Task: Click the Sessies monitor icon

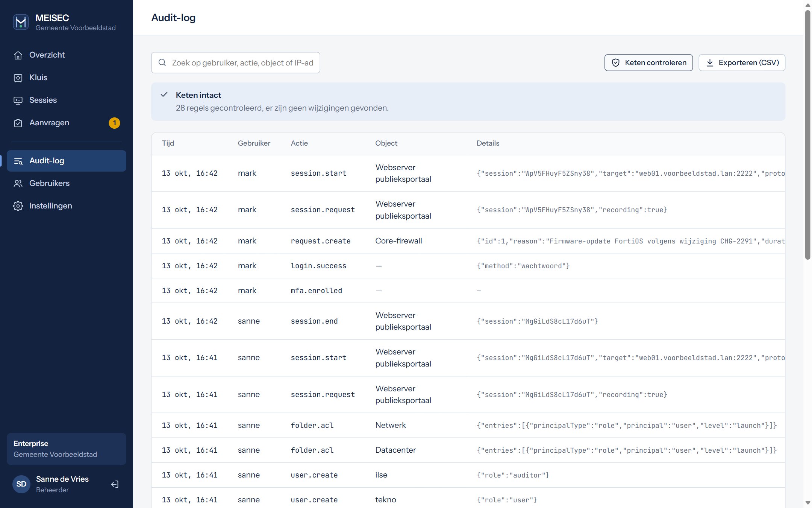Action: pyautogui.click(x=18, y=100)
